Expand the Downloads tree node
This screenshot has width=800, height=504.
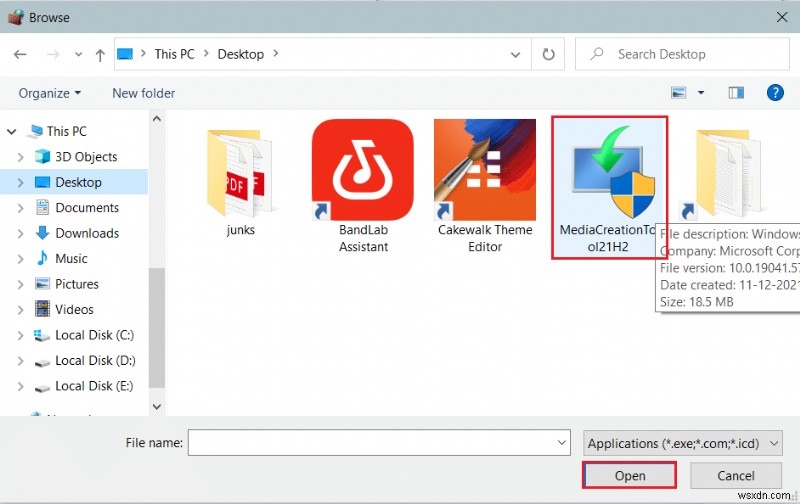pyautogui.click(x=20, y=234)
